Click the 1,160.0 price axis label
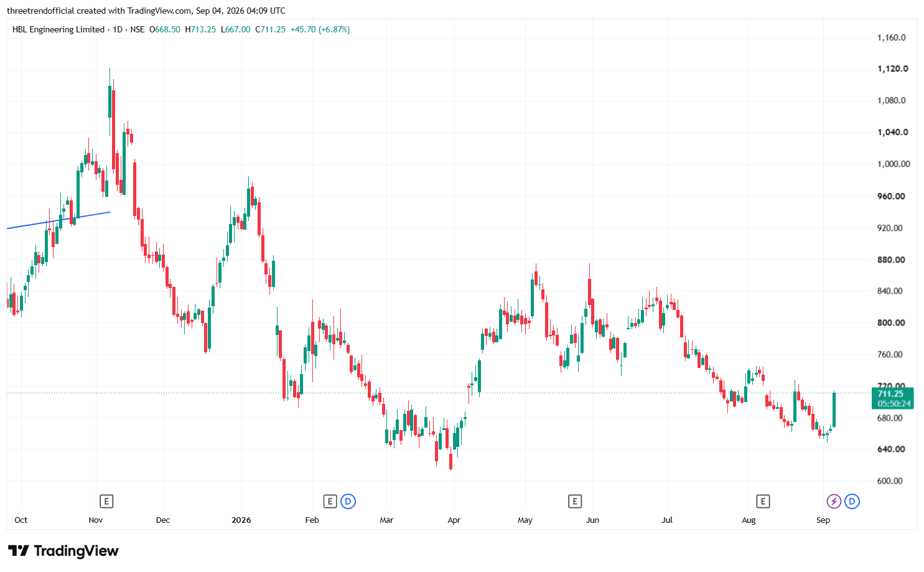Image resolution: width=924 pixels, height=572 pixels. coord(892,37)
